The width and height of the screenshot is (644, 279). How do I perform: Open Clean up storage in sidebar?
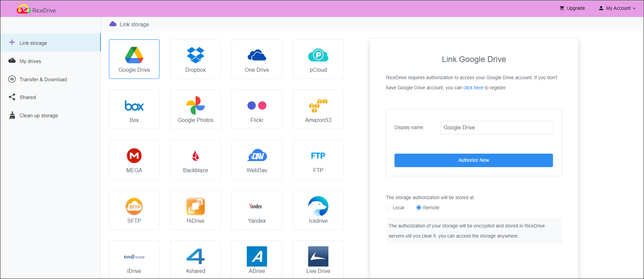(50, 115)
